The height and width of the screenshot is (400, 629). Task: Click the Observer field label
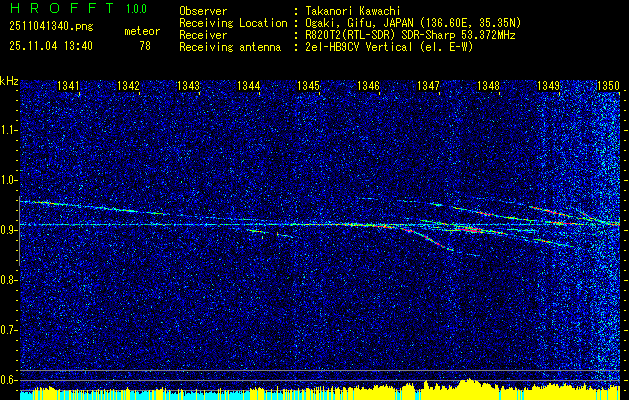coord(203,11)
